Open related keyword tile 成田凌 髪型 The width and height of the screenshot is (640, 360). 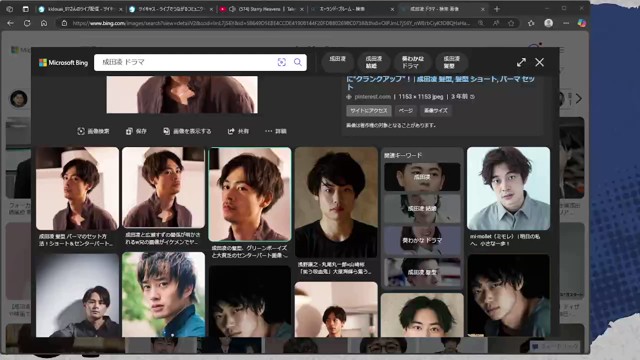tap(422, 272)
